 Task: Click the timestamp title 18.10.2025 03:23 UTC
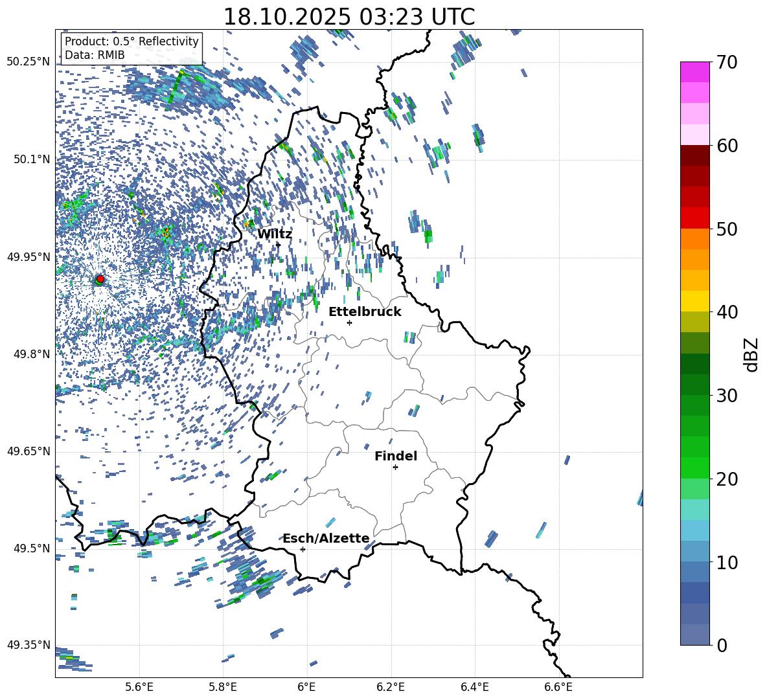click(349, 17)
